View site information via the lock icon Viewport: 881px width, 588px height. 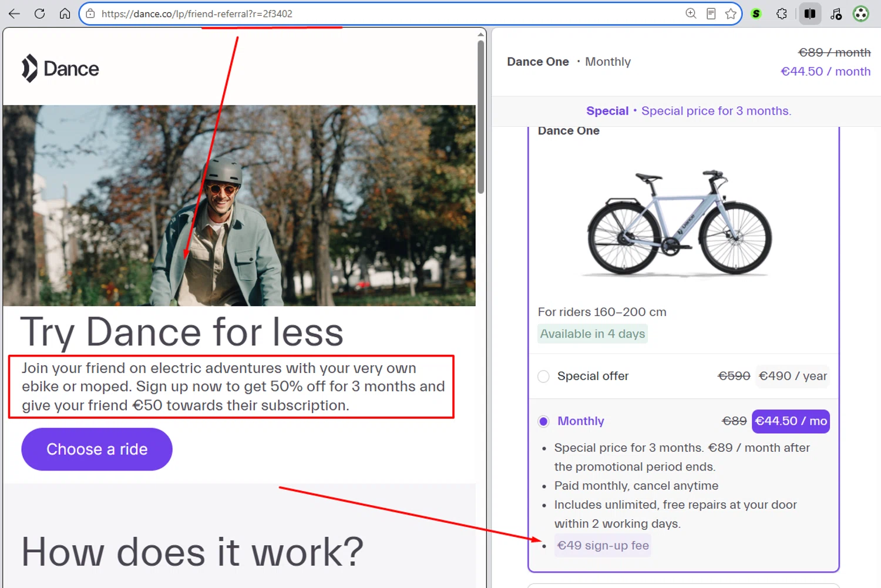pyautogui.click(x=90, y=14)
